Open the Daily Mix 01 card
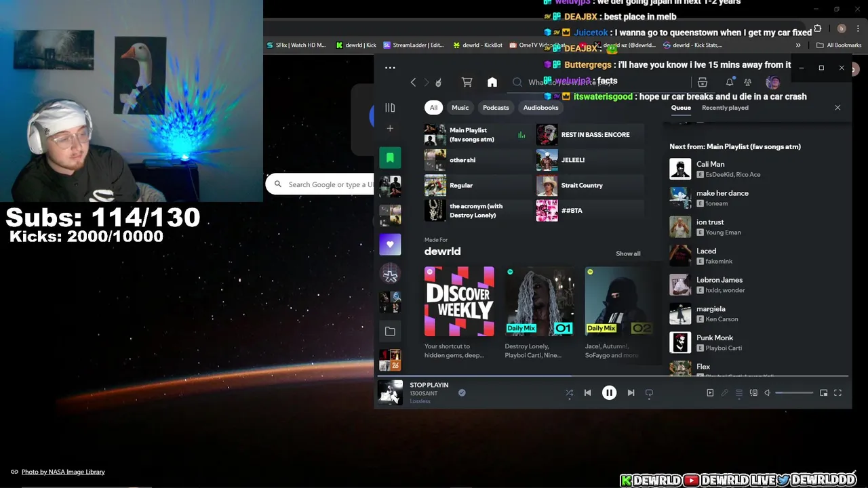868x488 pixels. point(540,312)
